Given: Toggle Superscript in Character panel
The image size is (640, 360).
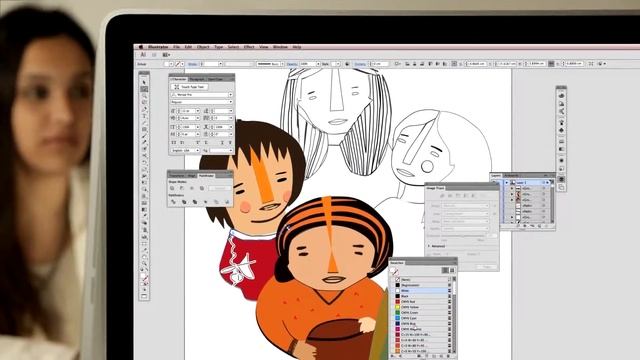Looking at the screenshot, I should (x=198, y=142).
